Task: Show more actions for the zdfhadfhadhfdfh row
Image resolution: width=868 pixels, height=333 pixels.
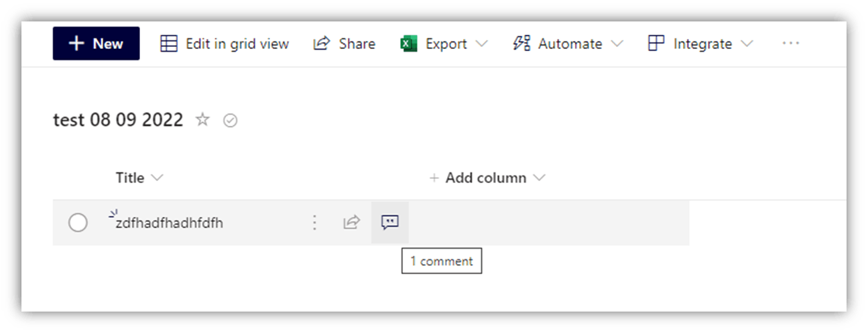Action: [x=314, y=222]
